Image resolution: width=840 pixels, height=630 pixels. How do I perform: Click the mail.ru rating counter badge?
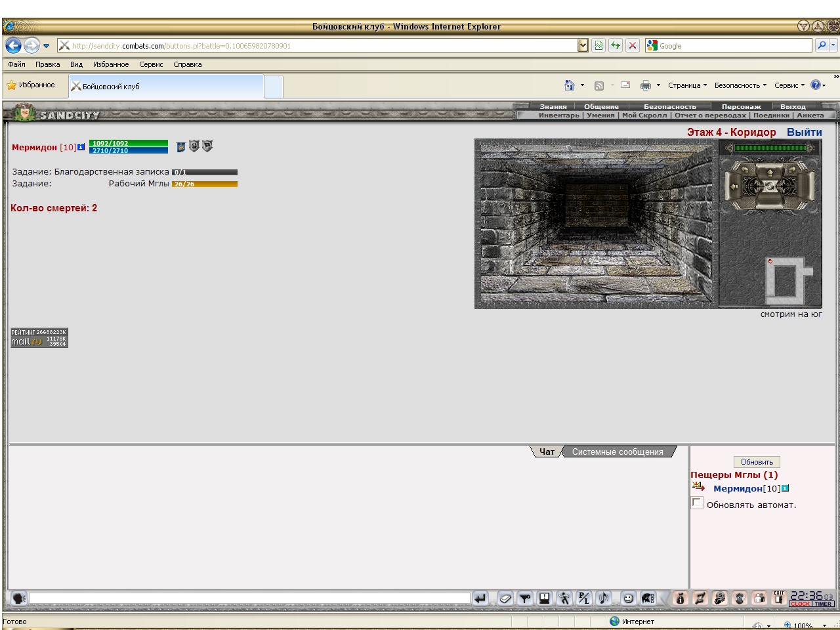pyautogui.click(x=39, y=337)
